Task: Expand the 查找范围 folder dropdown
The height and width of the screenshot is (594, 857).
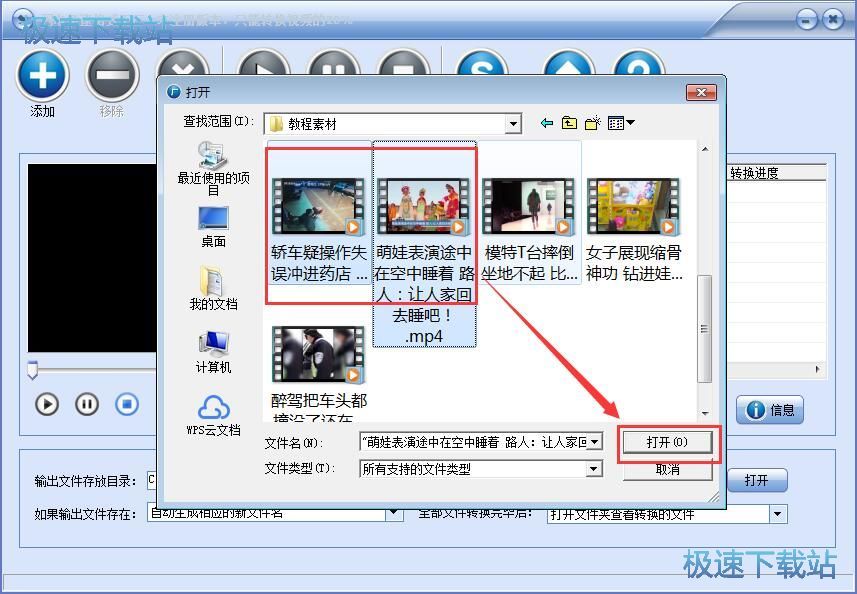Action: click(x=513, y=124)
